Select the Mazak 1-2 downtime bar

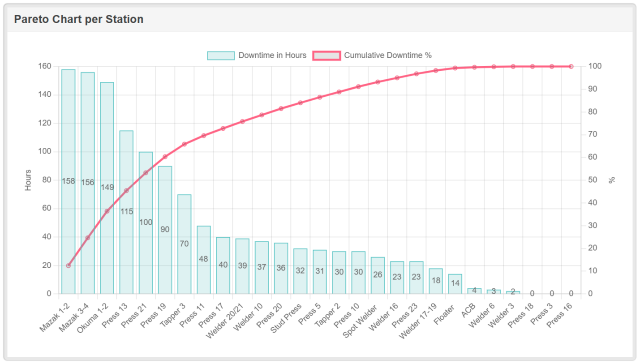click(x=68, y=179)
